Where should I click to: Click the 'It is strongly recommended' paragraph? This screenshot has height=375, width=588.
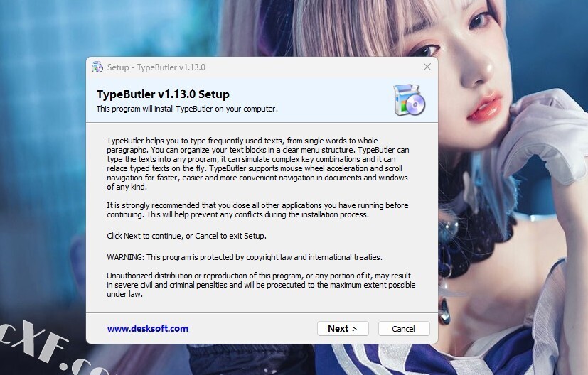257,210
